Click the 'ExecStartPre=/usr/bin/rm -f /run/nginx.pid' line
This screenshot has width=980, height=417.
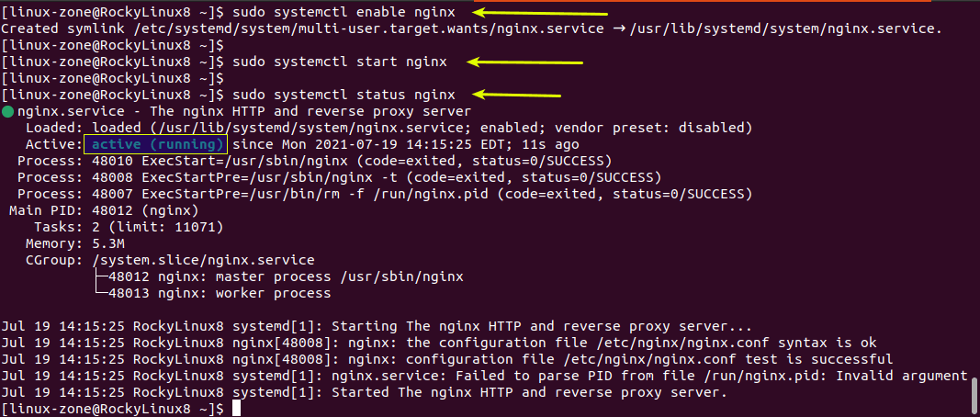point(384,195)
